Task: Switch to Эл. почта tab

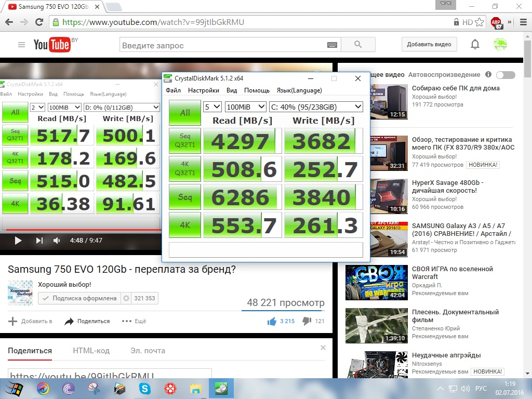Action: point(148,351)
